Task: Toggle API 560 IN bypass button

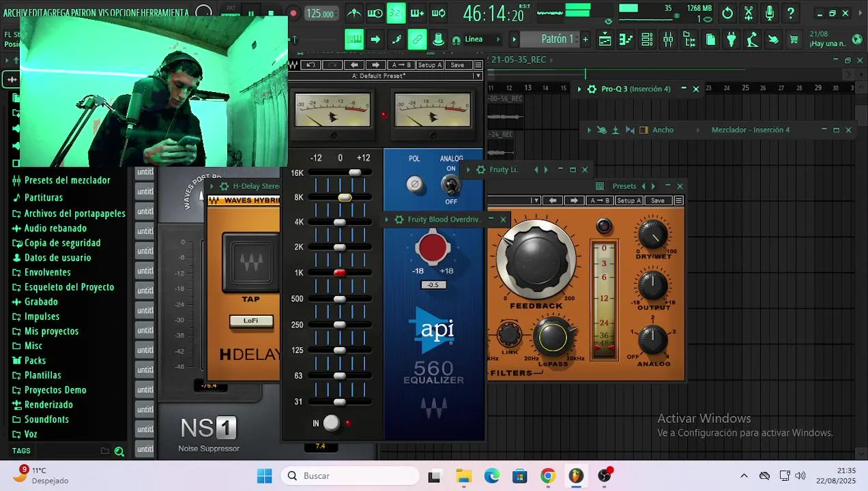Action: pyautogui.click(x=331, y=423)
